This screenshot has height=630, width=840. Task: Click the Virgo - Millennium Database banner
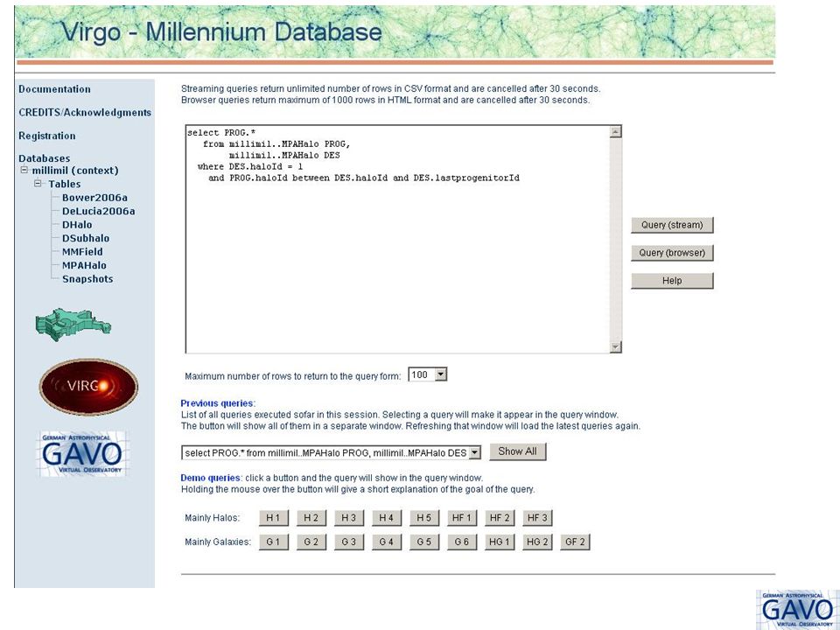[x=395, y=31]
